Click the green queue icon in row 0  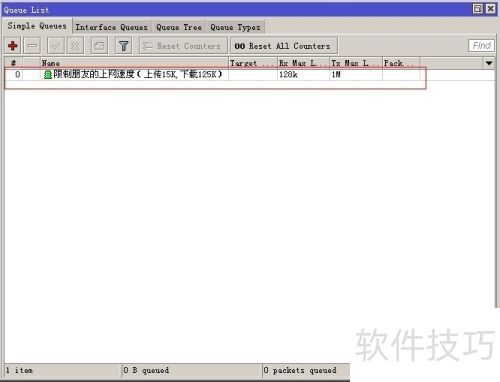tap(48, 75)
